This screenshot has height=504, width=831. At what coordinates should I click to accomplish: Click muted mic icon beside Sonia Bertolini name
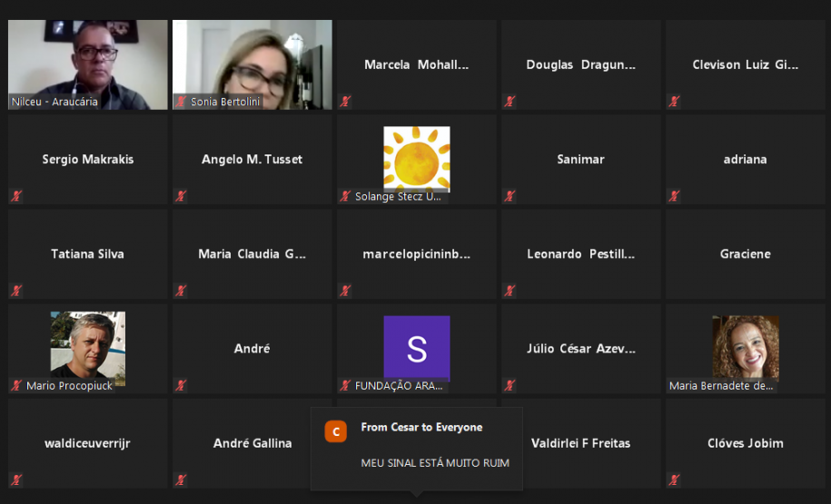[x=181, y=101]
